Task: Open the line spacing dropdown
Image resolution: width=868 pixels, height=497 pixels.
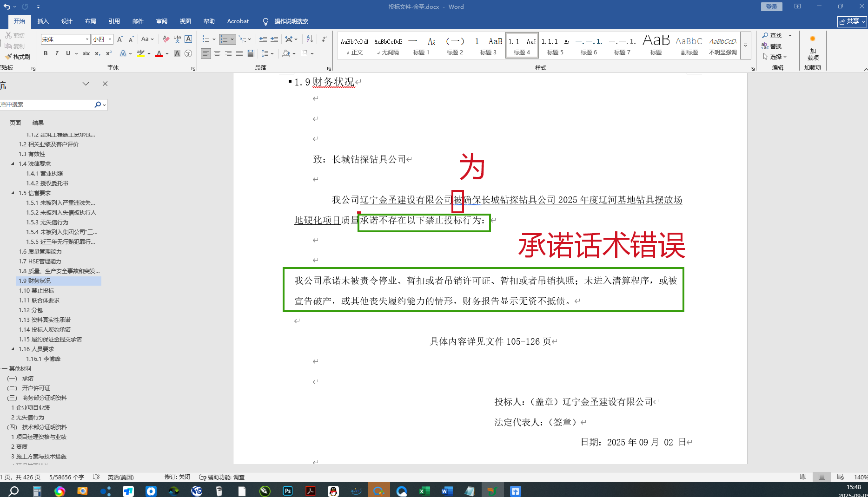Action: (267, 53)
